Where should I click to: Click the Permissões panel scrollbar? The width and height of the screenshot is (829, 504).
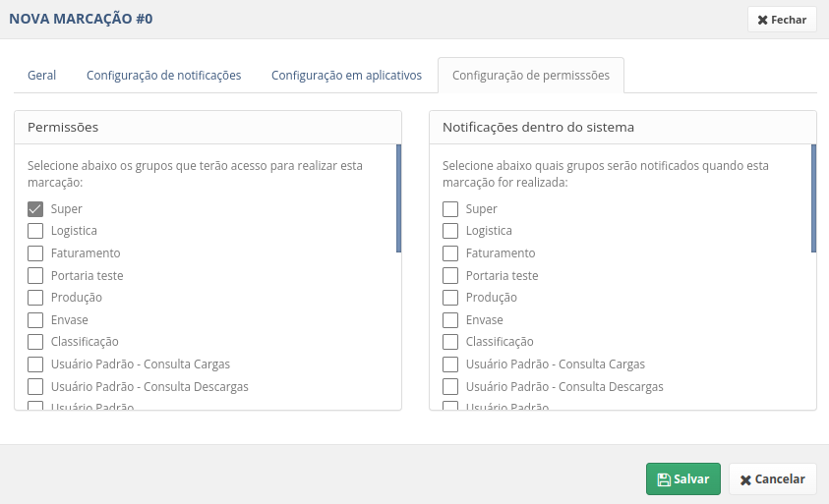(398, 198)
